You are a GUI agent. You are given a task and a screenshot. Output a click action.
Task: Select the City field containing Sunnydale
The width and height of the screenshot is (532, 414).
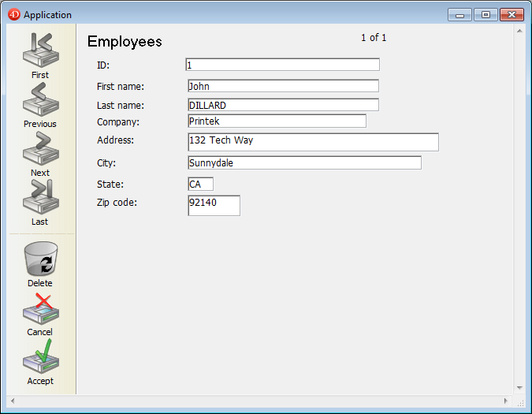point(303,162)
